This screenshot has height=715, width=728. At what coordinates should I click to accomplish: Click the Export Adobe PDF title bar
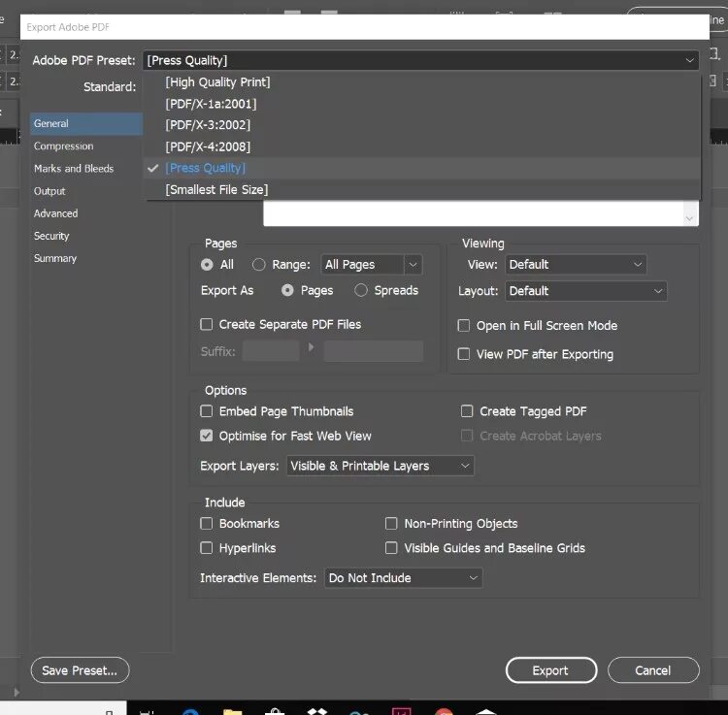tap(364, 27)
